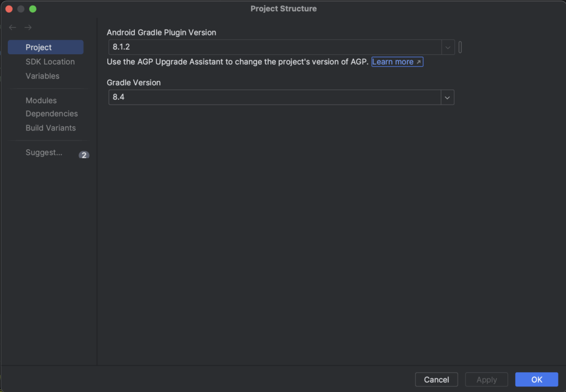This screenshot has width=566, height=392.
Task: Switch to the Dependencies section
Action: pos(51,114)
